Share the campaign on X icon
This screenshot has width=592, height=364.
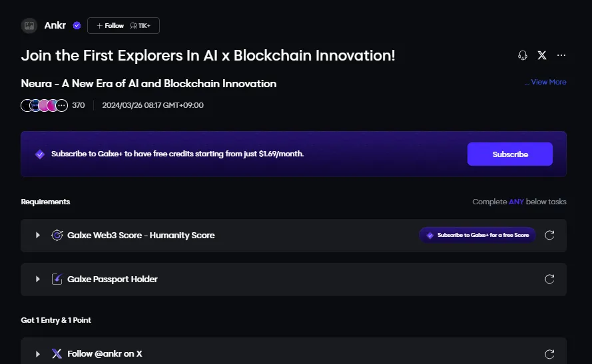click(x=542, y=55)
